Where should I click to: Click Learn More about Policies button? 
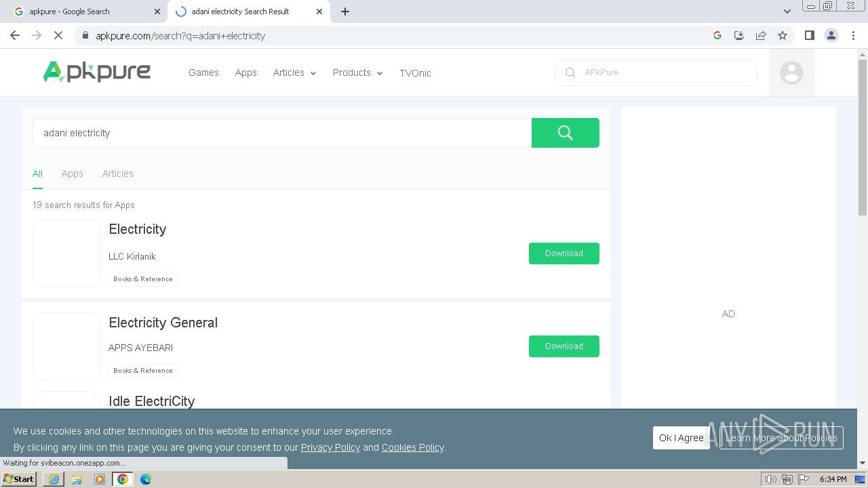781,438
